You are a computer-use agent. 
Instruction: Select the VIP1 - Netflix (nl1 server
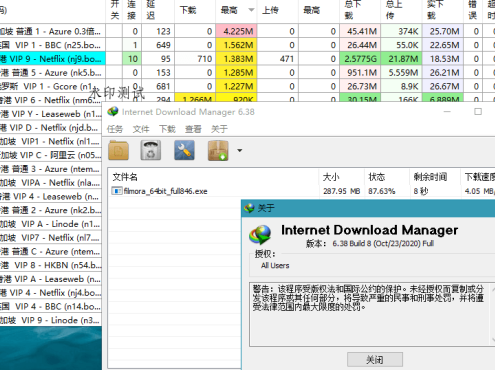(x=51, y=141)
